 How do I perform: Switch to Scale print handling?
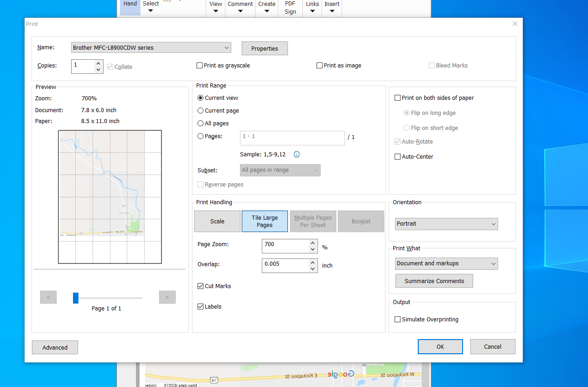(x=217, y=221)
